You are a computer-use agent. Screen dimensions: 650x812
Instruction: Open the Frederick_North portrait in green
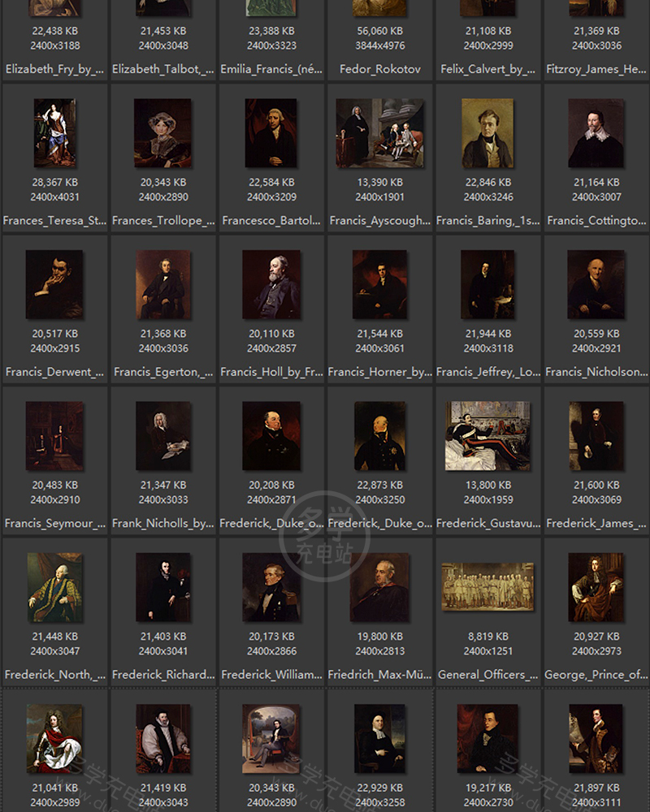point(54,587)
